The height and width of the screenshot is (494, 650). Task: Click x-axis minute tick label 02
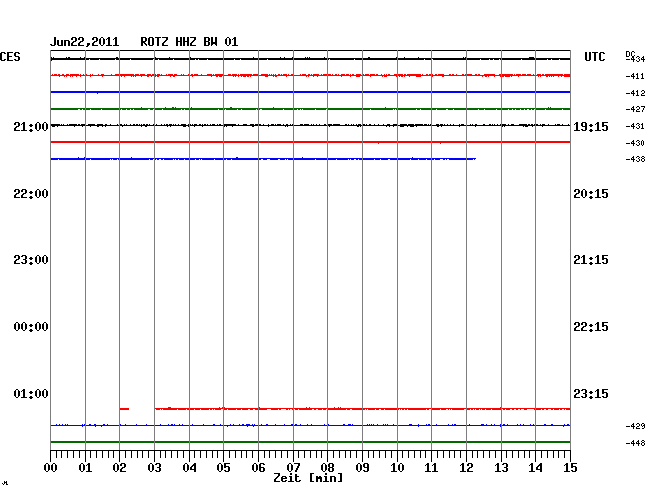tap(119, 468)
